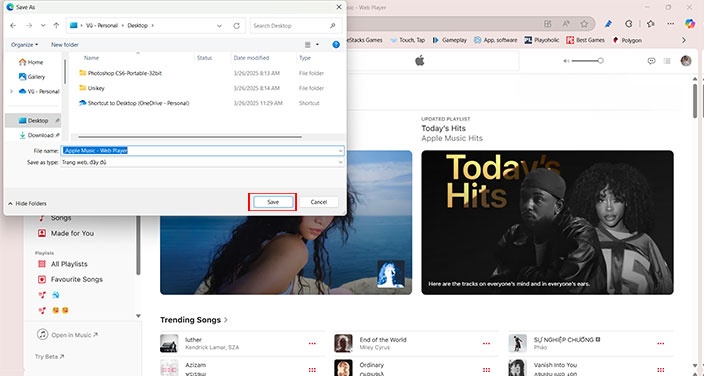
Task: Open the Best Games bookmark
Action: pos(585,40)
